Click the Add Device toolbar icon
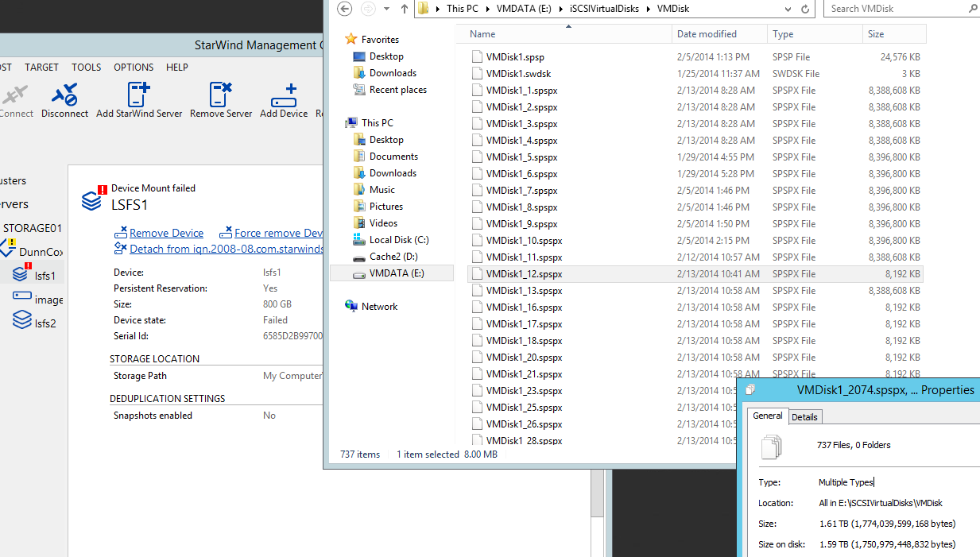 (284, 95)
